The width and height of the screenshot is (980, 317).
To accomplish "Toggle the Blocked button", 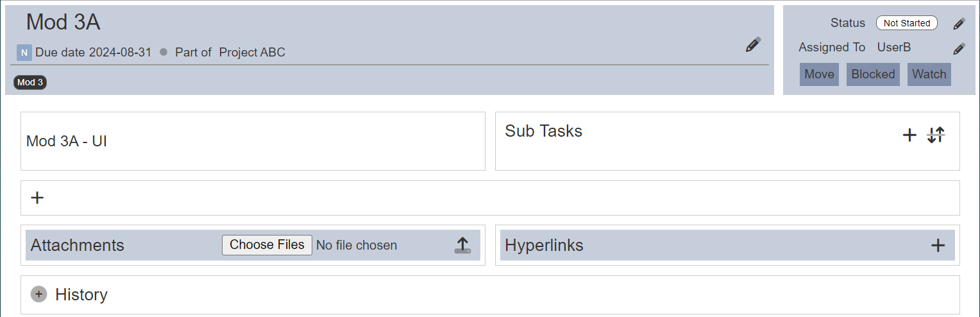I will pyautogui.click(x=873, y=74).
